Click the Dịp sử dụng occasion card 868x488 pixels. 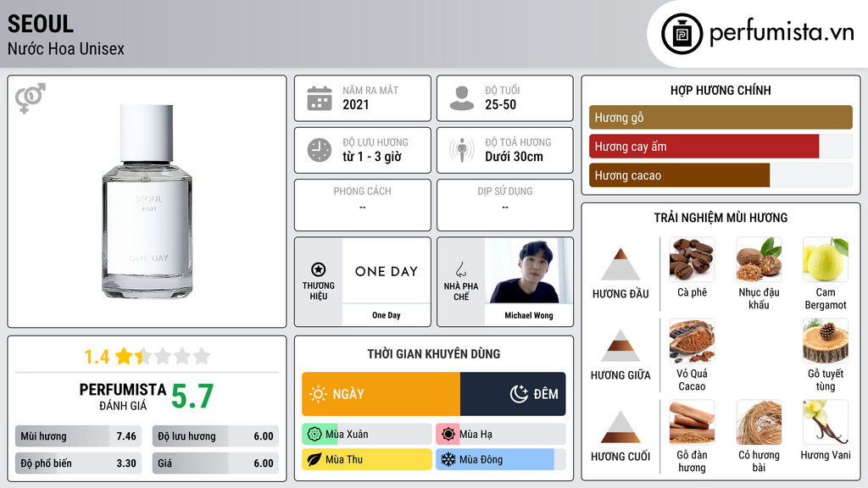pyautogui.click(x=505, y=205)
